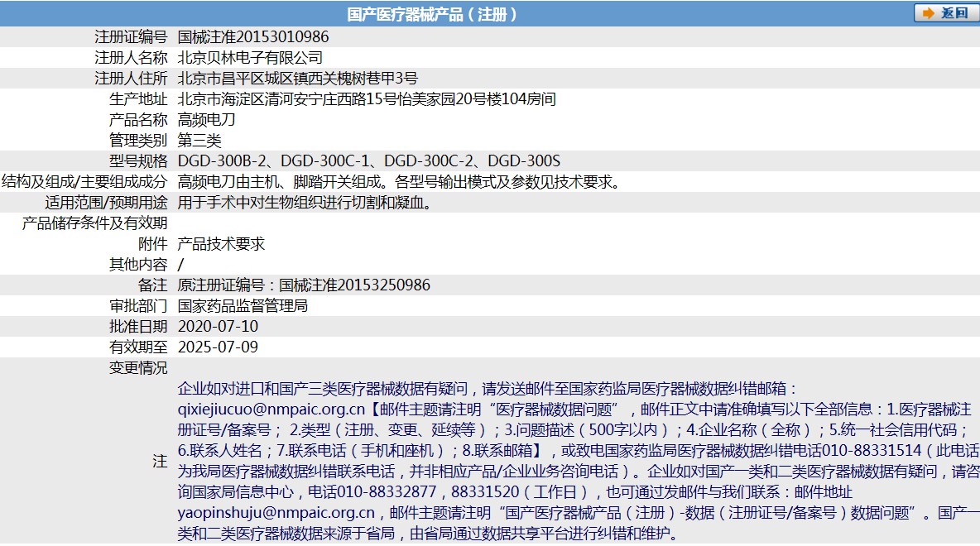The image size is (980, 546).
Task: Click production address 北京市海淀区清河安宁庄西路15号
Action: point(288,98)
